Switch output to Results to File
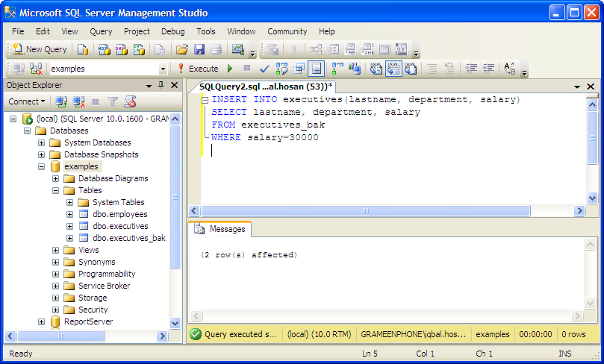 click(x=411, y=69)
